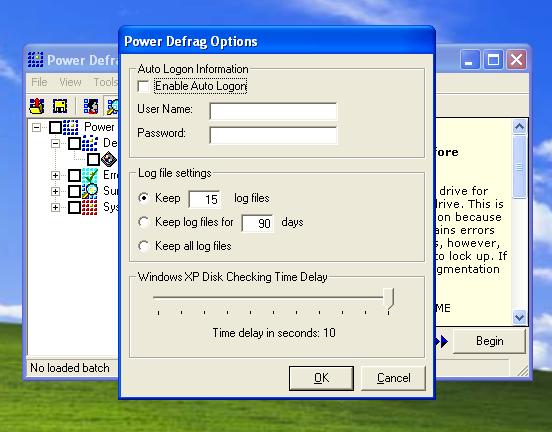The width and height of the screenshot is (552, 432).
Task: Open a batch with the folder arrow toolbar icon
Action: (x=37, y=106)
